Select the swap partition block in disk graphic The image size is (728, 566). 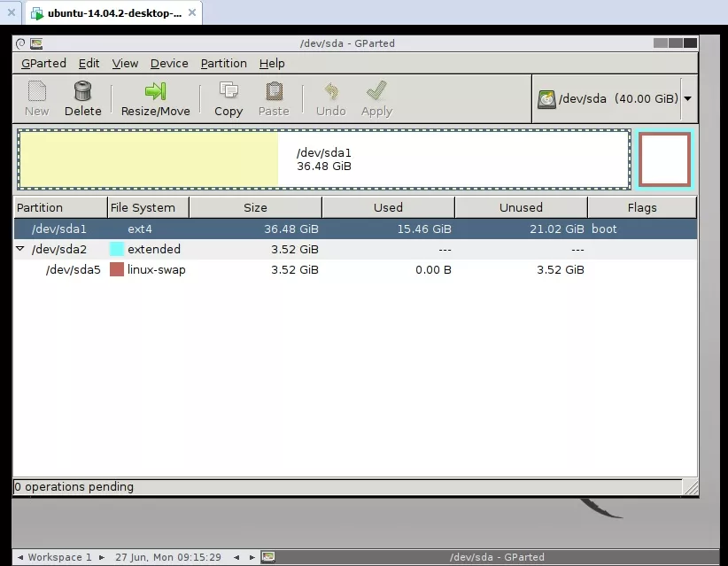pos(664,159)
